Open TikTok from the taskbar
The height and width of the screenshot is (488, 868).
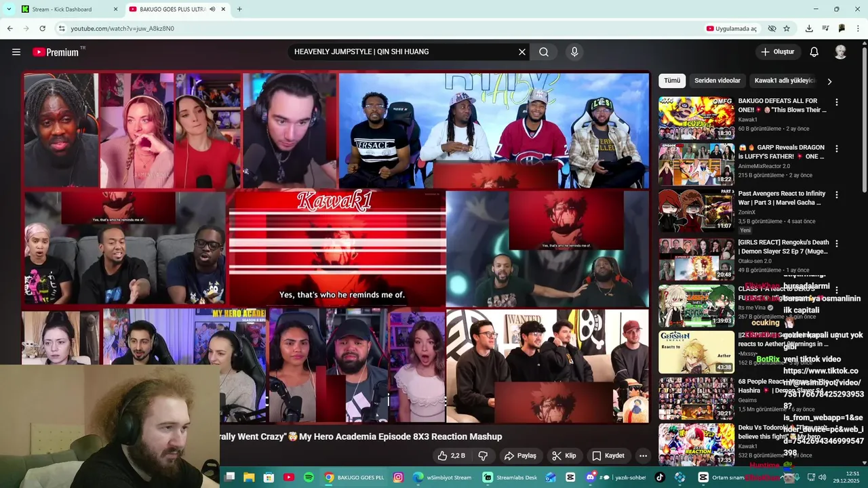pos(660,477)
